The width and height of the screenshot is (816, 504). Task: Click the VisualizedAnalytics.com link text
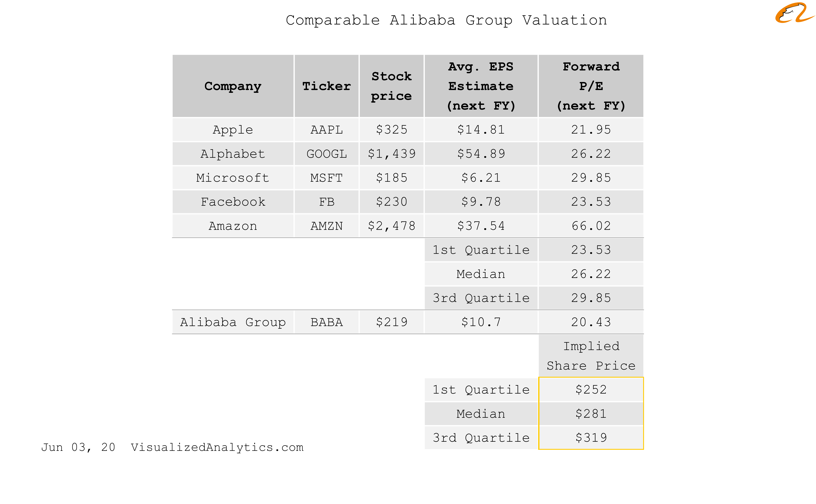coord(217,447)
